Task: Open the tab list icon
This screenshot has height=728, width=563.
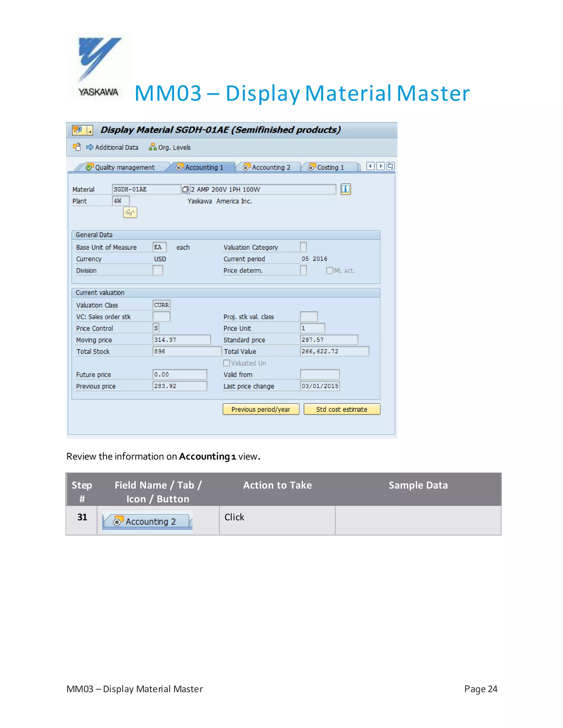Action: click(391, 166)
